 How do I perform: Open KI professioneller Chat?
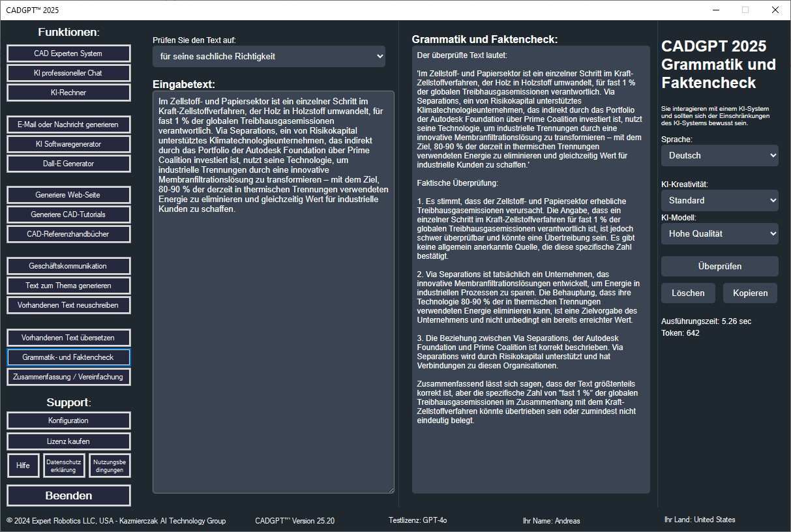pos(68,73)
